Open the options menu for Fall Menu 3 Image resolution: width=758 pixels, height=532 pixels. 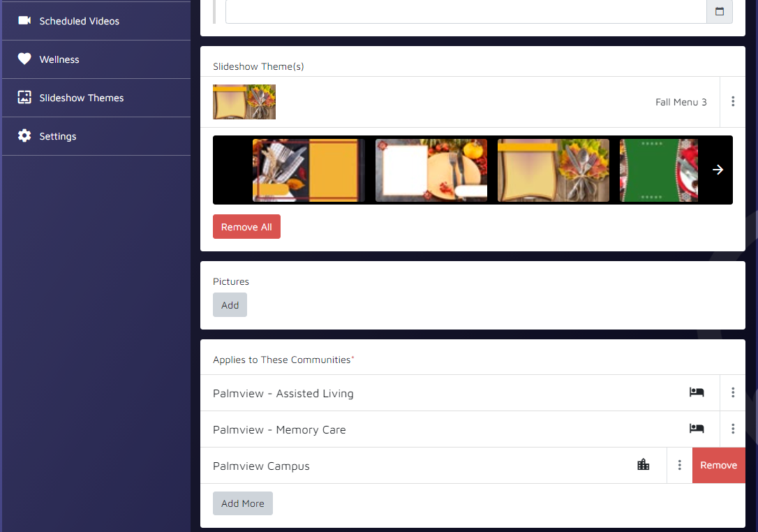[x=733, y=101]
